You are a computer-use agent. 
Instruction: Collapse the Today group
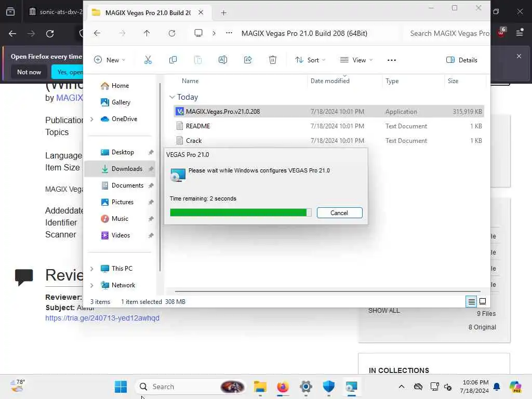(x=172, y=97)
